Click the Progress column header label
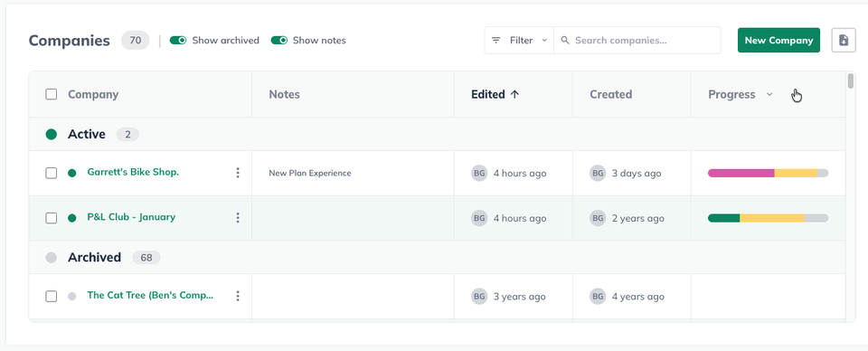This screenshot has width=868, height=351. 731,95
